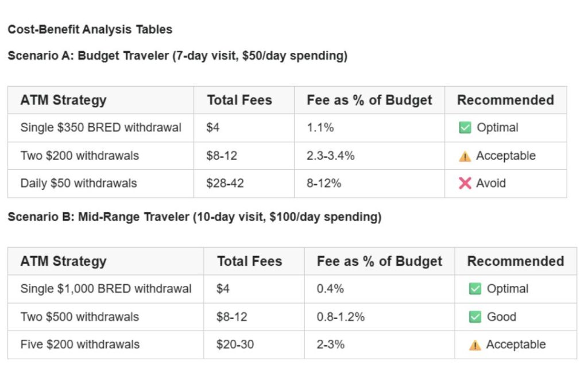Screen dimensions: 588x392
Task: Click the $20-30 total fees cell
Action: [x=235, y=344]
